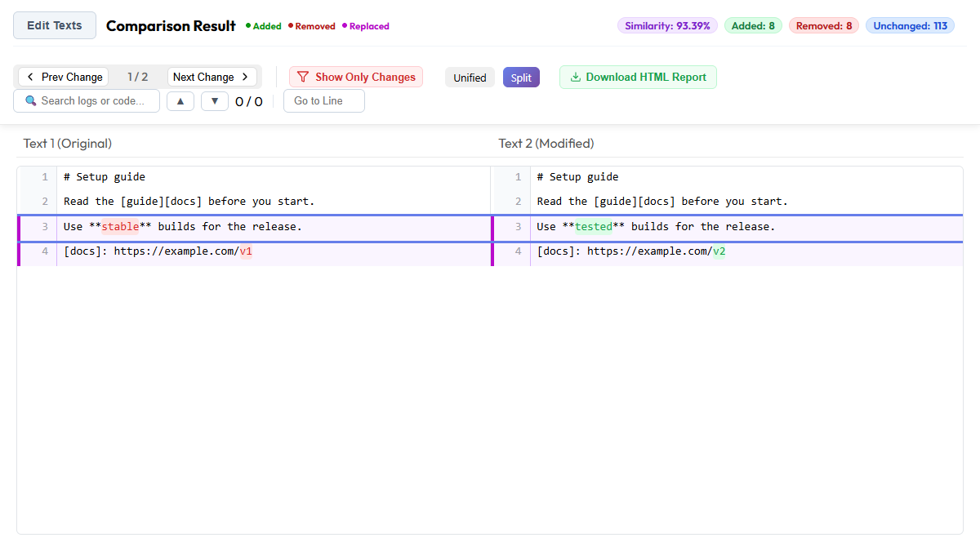Click highlighted 'v2' in modified text
The image size is (980, 551).
pyautogui.click(x=719, y=251)
